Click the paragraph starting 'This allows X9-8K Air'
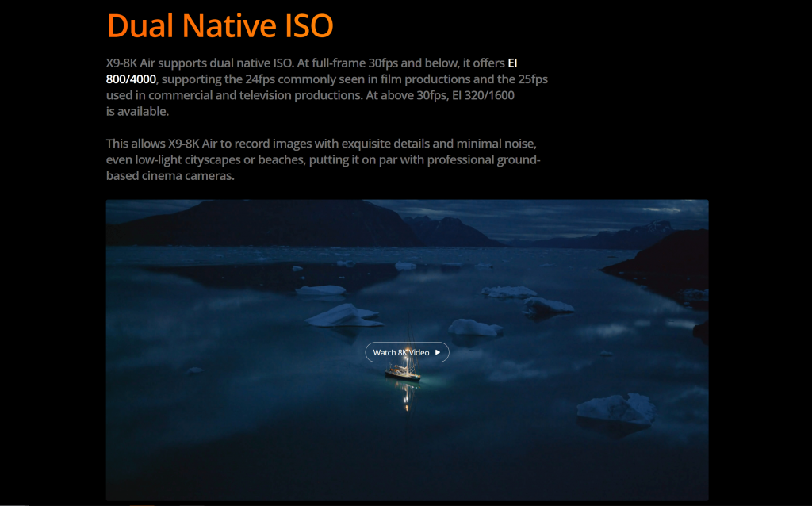Screen dimensions: 812x506 click(x=324, y=159)
